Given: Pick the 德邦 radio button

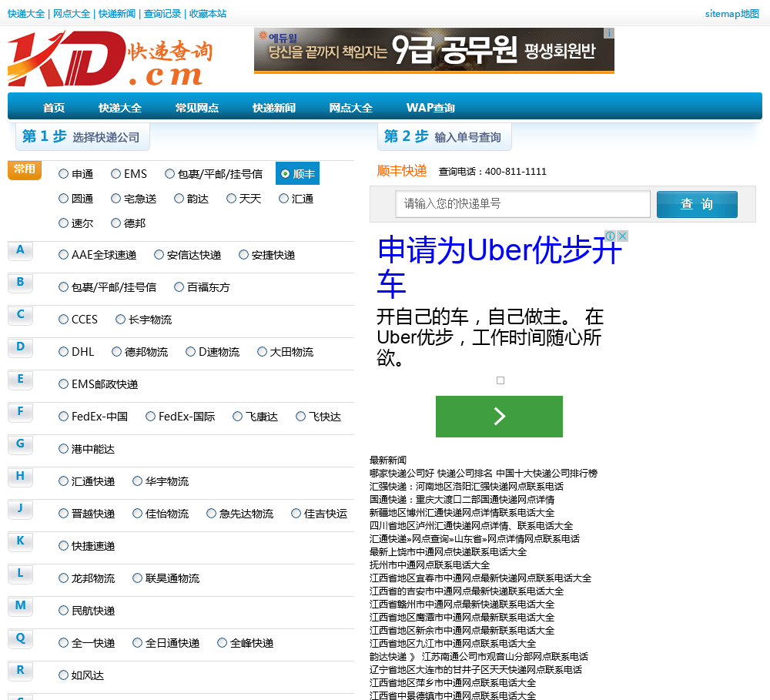Looking at the screenshot, I should [116, 223].
